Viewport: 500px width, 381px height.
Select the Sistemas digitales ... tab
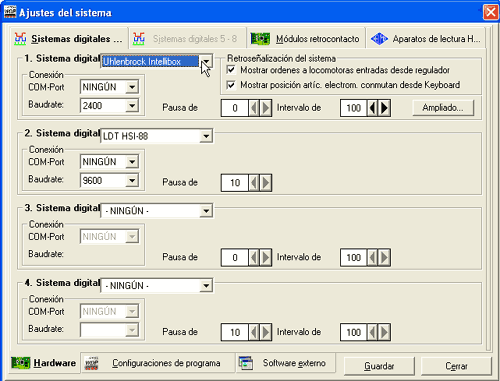tap(68, 39)
